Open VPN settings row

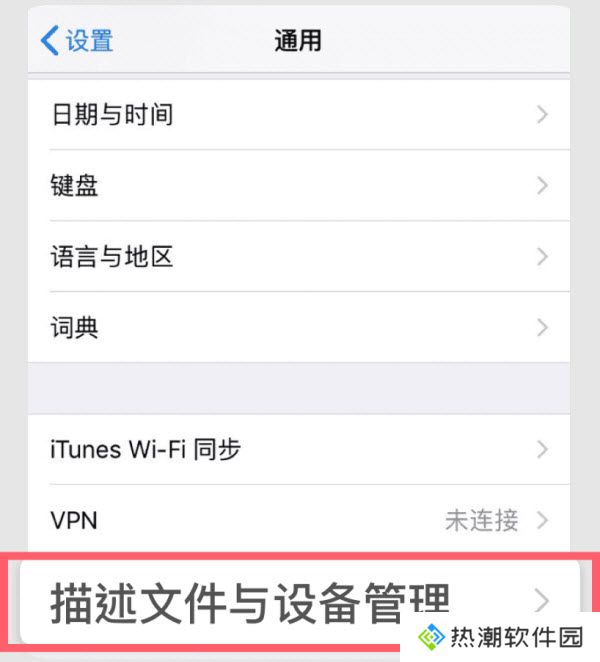[x=299, y=520]
